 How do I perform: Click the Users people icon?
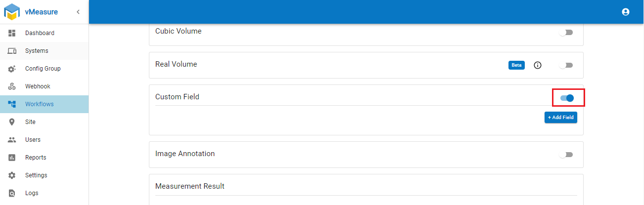point(12,140)
